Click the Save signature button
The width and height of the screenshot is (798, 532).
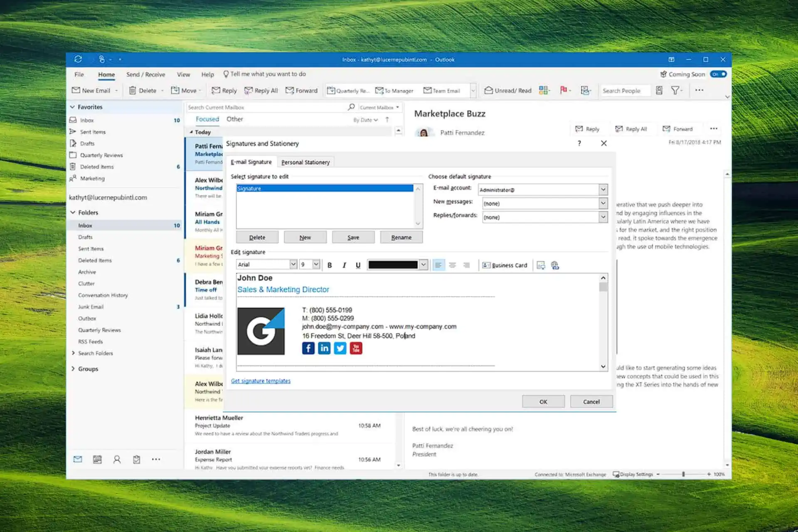[x=353, y=237]
